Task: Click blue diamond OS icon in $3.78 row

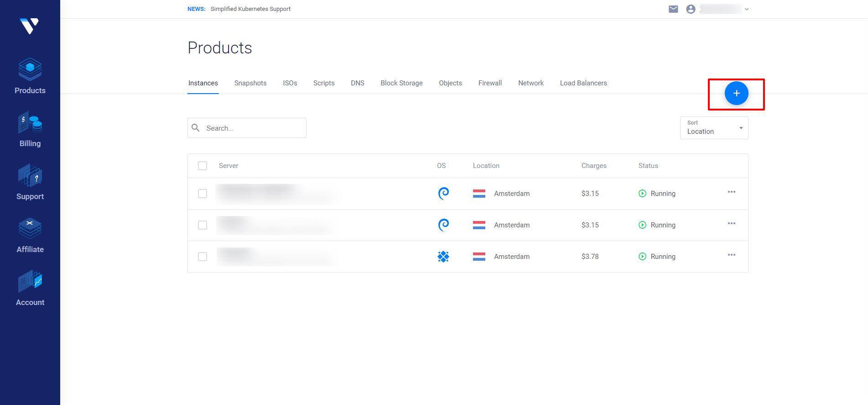Action: (443, 257)
